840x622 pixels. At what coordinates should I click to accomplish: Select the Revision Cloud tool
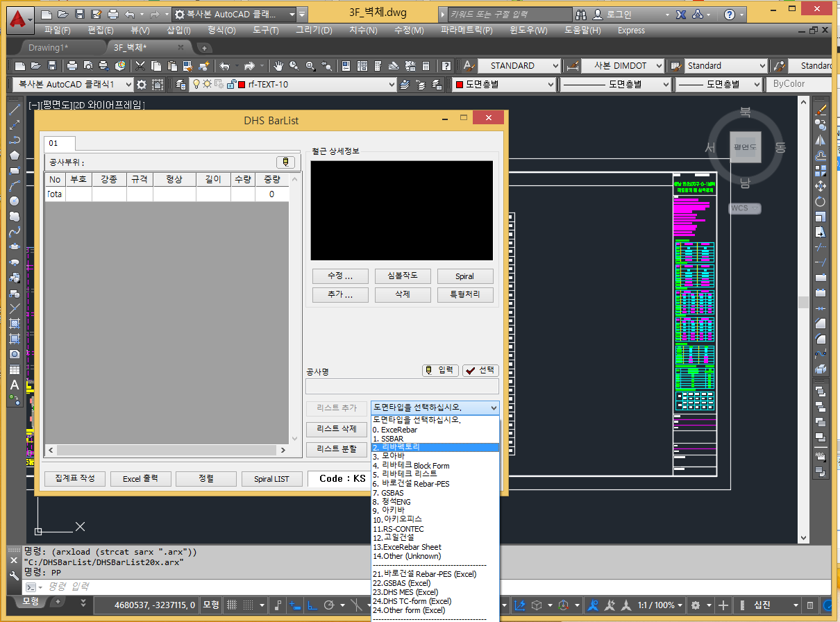click(15, 217)
